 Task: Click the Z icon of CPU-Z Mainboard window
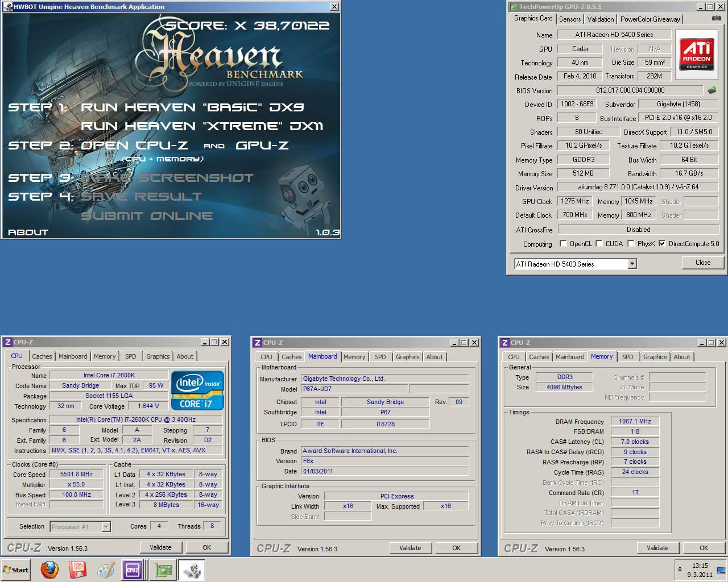point(257,342)
